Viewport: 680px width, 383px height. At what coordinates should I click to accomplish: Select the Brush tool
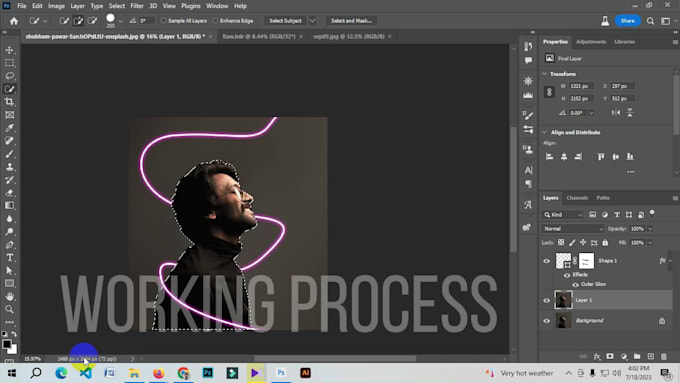pyautogui.click(x=9, y=154)
